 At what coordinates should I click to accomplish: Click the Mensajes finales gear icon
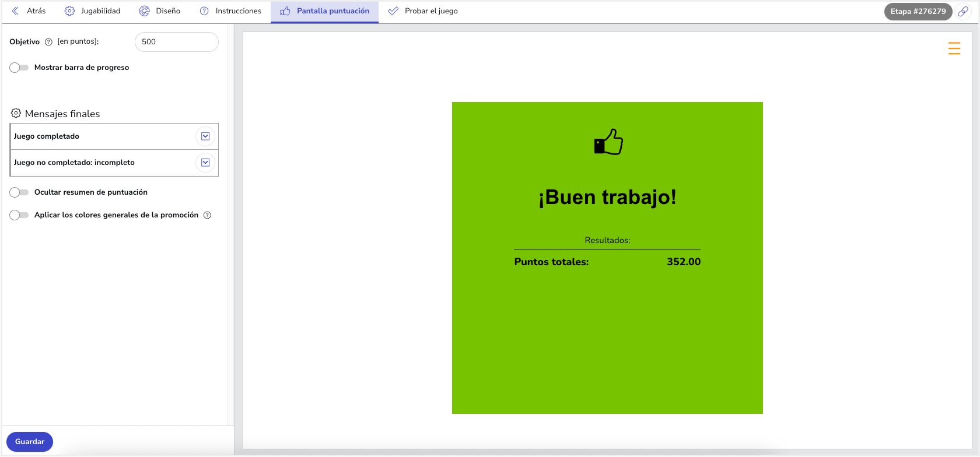pos(16,113)
